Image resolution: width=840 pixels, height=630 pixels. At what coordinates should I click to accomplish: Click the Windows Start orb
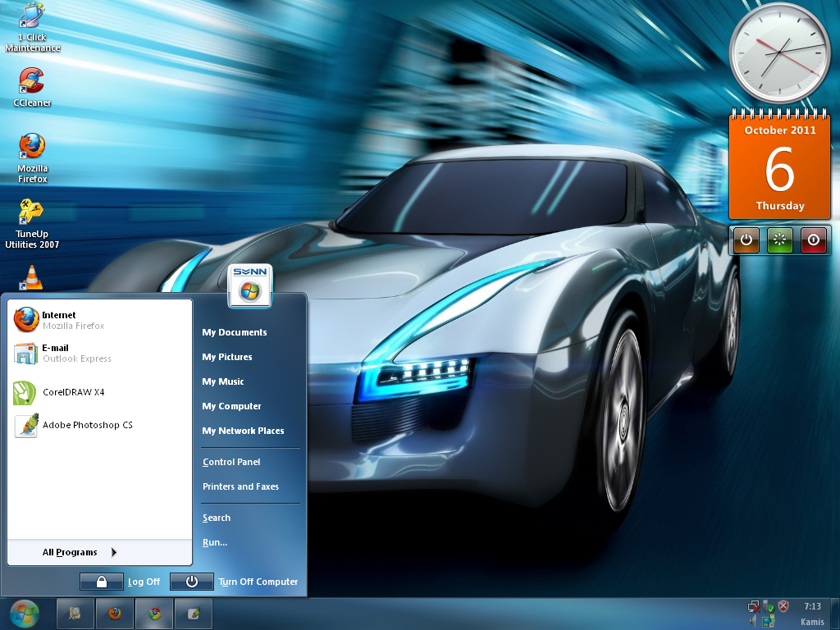coord(24,614)
